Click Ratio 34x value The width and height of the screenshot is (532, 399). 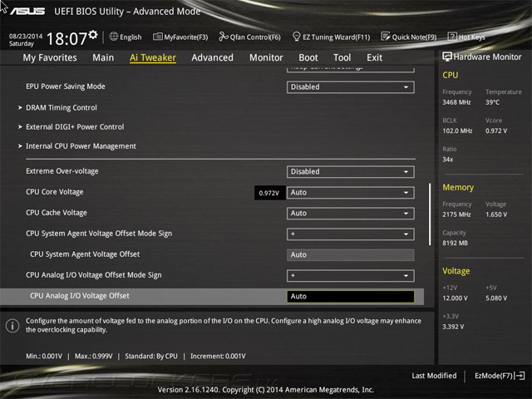click(448, 160)
